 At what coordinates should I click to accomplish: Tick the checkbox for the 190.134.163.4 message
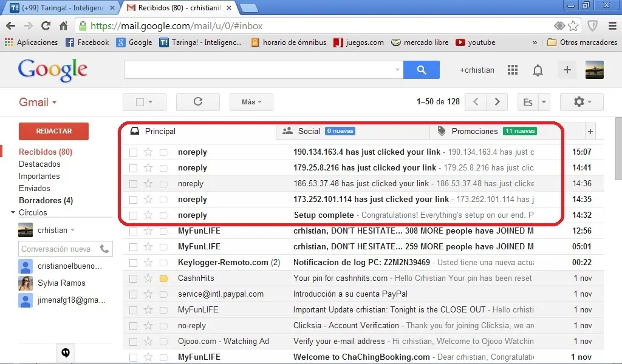pyautogui.click(x=133, y=152)
